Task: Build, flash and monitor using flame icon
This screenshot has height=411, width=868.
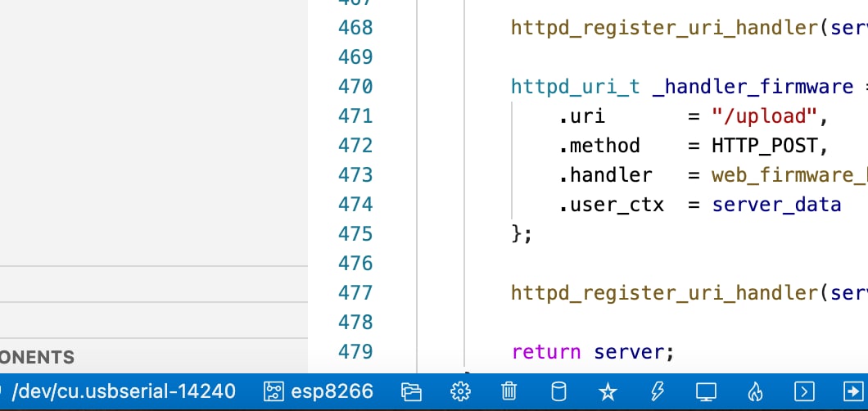Action: pos(755,391)
